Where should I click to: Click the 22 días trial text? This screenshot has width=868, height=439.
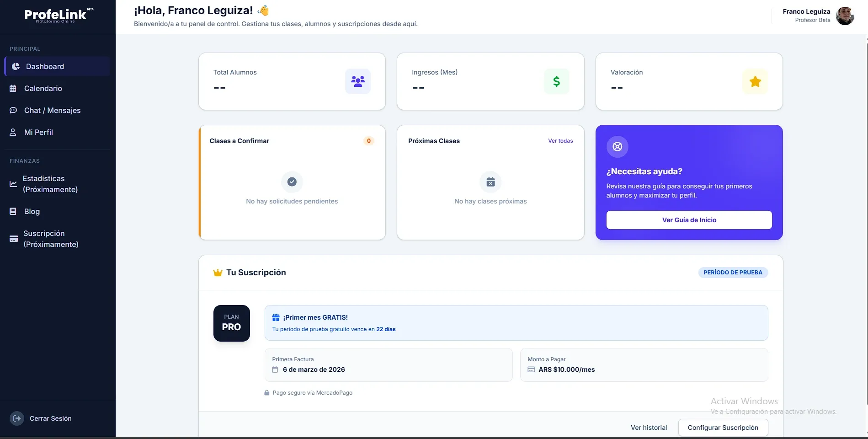tap(386, 329)
